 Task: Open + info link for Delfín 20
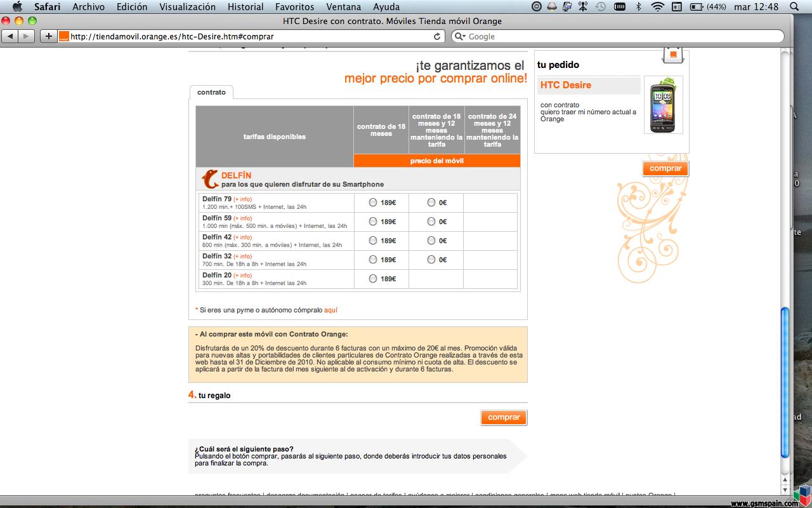[242, 276]
